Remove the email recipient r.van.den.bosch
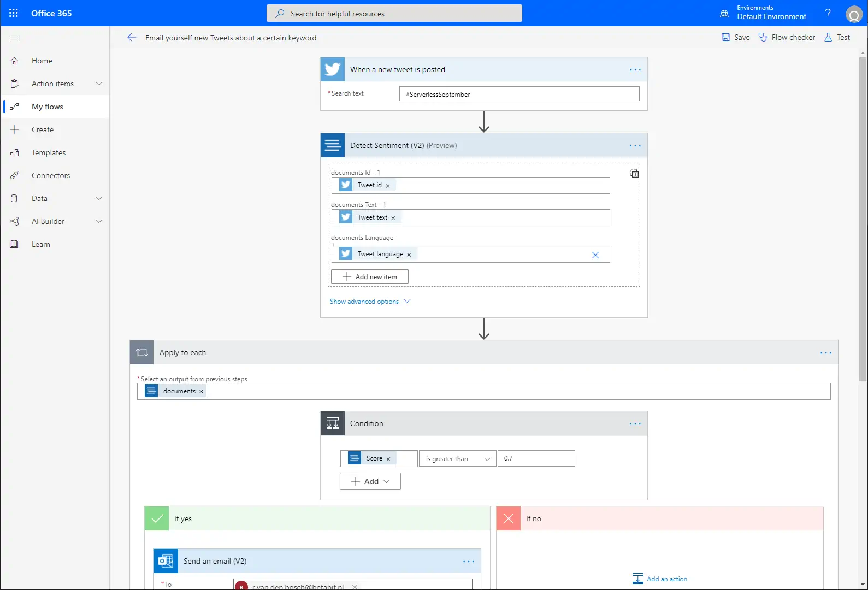 coord(355,587)
